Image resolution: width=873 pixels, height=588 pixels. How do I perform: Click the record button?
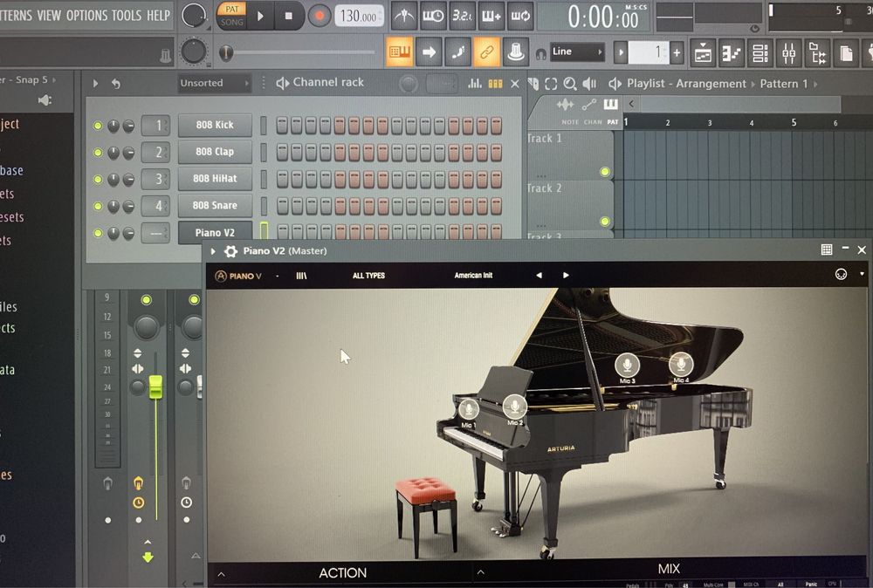[320, 16]
